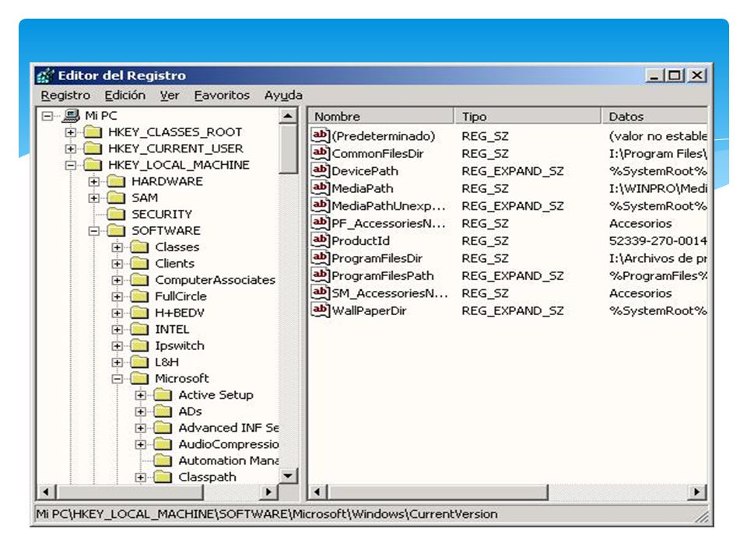Click the ProgramFilesPath value icon
747x560 pixels.
[320, 275]
